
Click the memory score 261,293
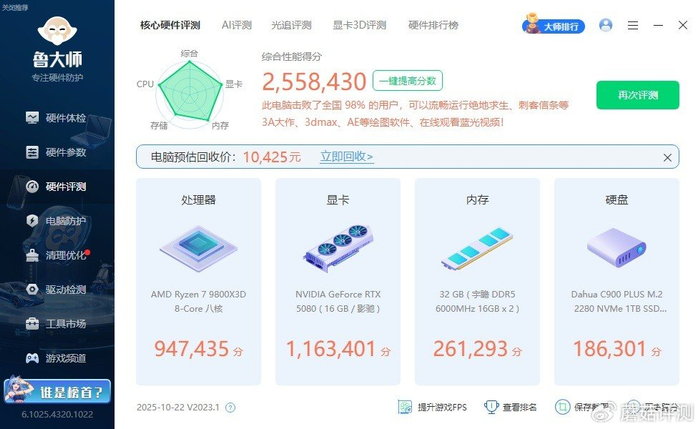coord(470,349)
